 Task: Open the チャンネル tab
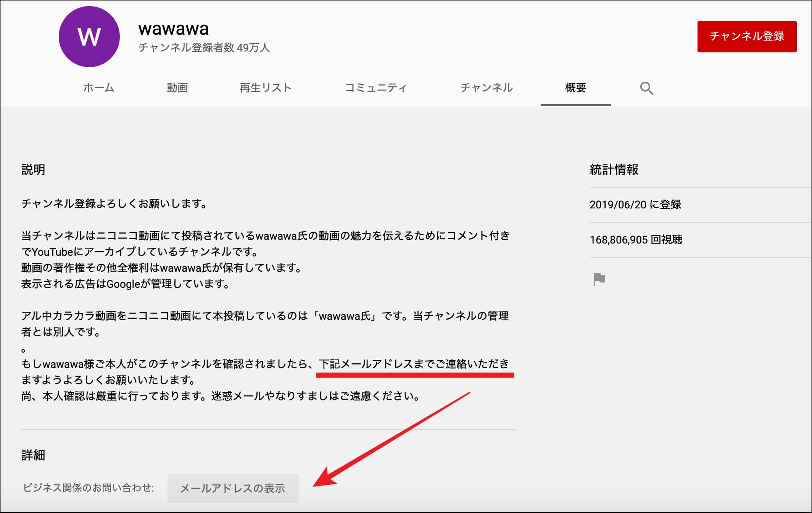pyautogui.click(x=487, y=88)
